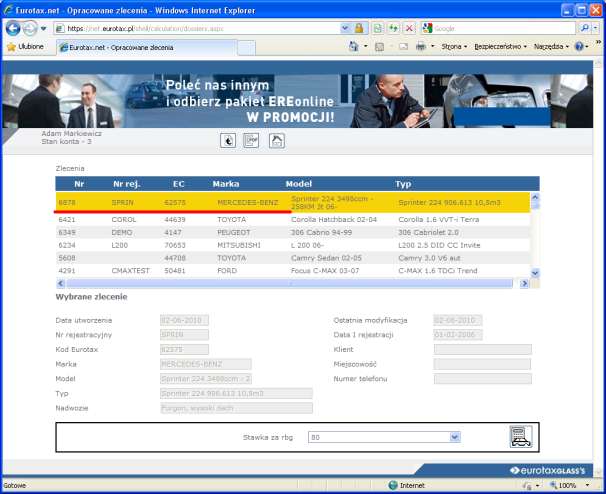This screenshot has width=606, height=494.
Task: Open a new blank browser tab
Action: pyautogui.click(x=246, y=48)
